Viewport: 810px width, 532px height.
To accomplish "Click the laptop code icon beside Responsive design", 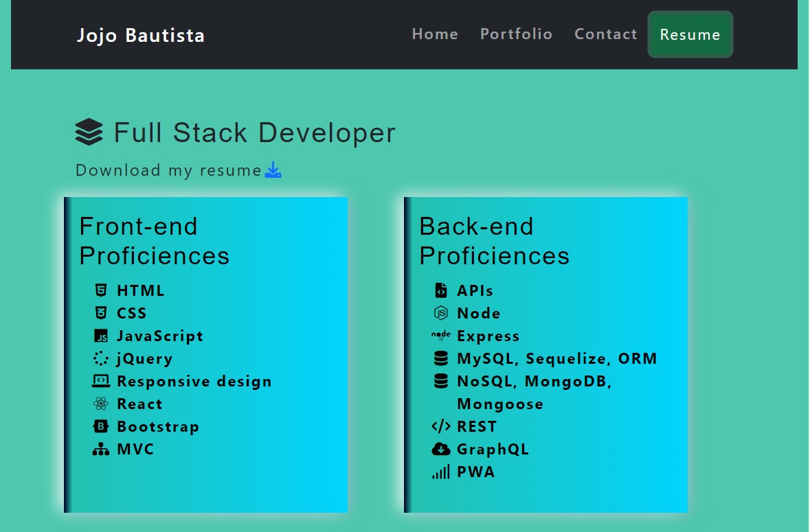I will point(101,381).
